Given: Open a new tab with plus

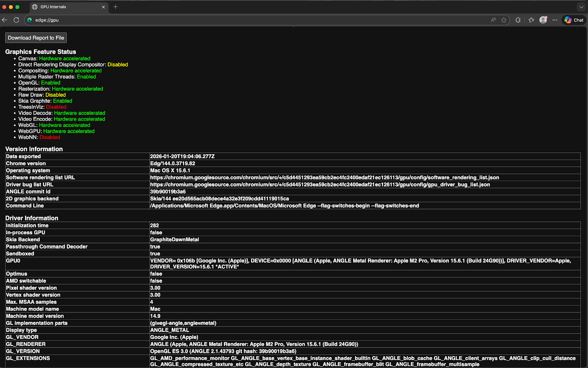Looking at the screenshot, I should (x=115, y=7).
